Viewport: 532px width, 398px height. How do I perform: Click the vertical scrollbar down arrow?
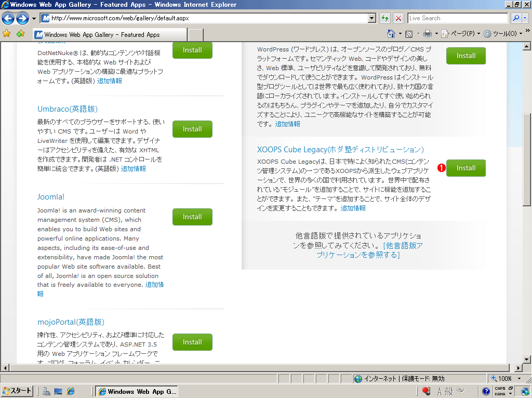(x=527, y=359)
